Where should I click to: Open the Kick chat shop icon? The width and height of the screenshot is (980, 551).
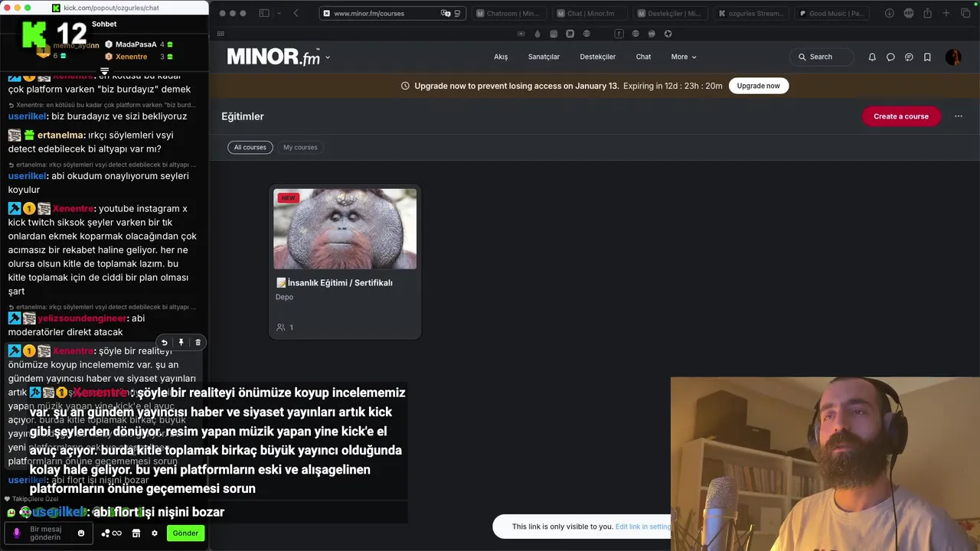136,533
